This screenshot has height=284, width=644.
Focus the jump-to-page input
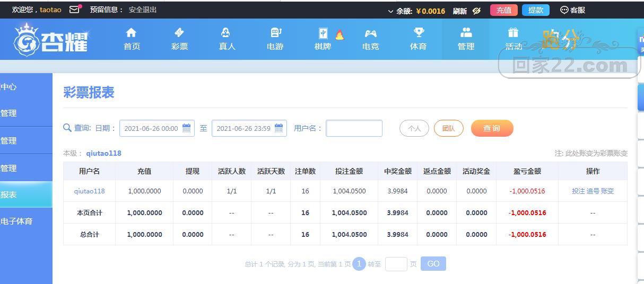[396, 264]
